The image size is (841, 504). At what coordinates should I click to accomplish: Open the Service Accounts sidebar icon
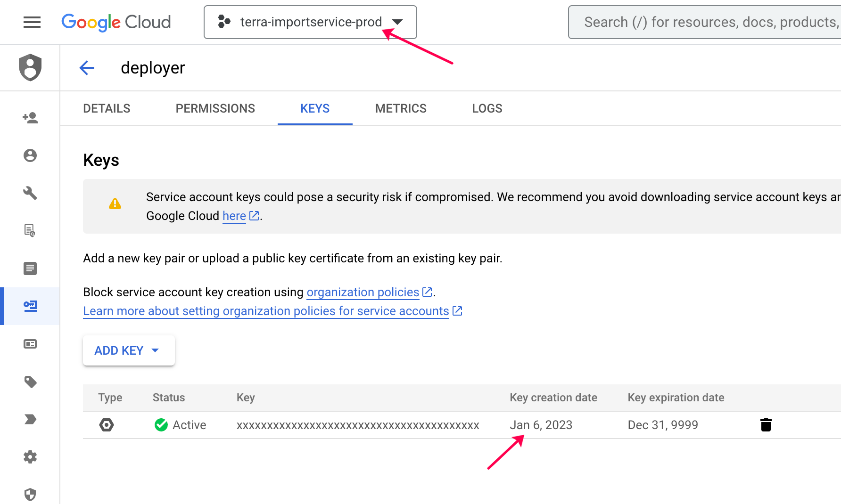click(30, 306)
